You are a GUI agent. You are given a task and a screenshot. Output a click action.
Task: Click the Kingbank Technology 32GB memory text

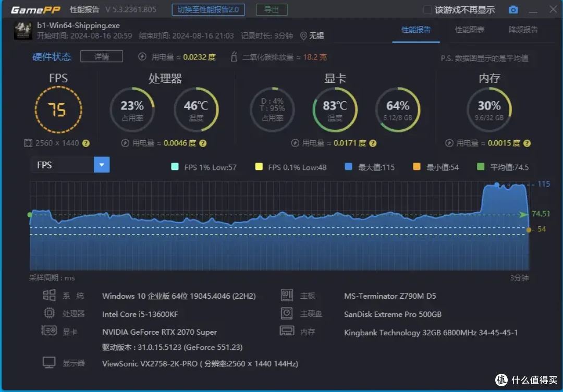click(431, 333)
